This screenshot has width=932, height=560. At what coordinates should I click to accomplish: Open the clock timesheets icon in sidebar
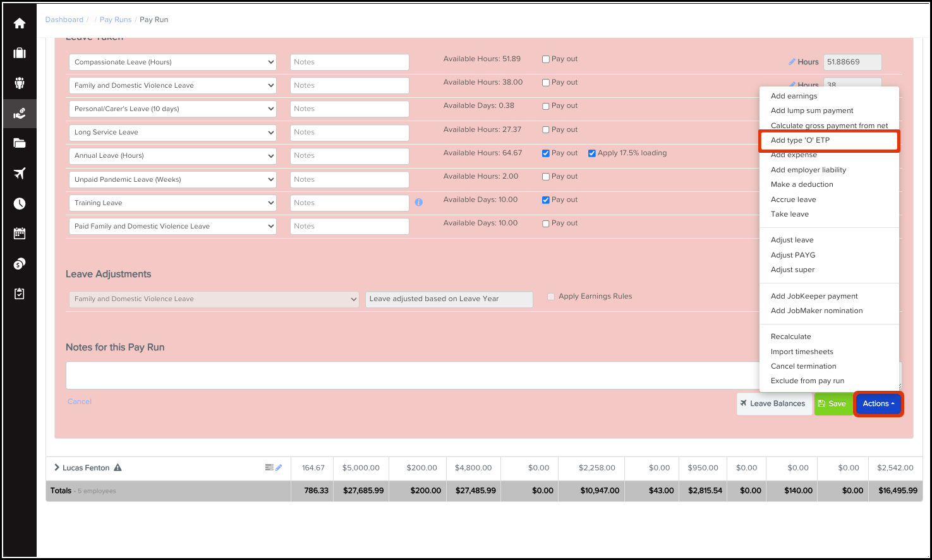click(20, 203)
